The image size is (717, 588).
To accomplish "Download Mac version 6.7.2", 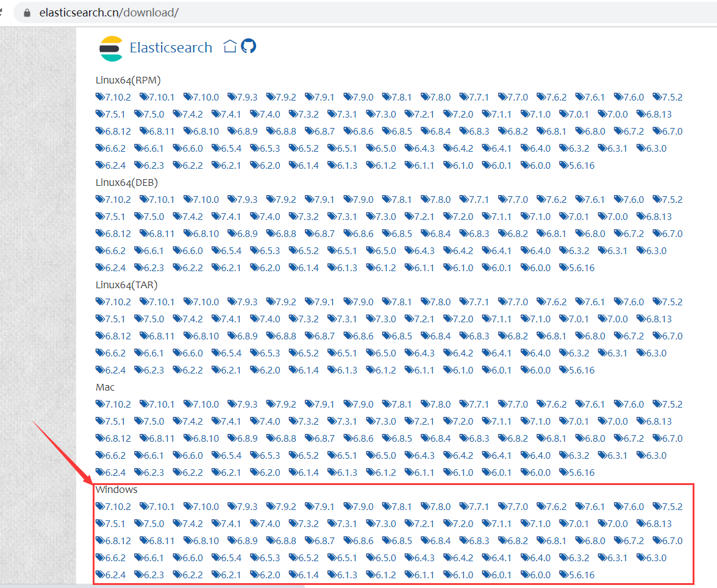I will tap(629, 439).
